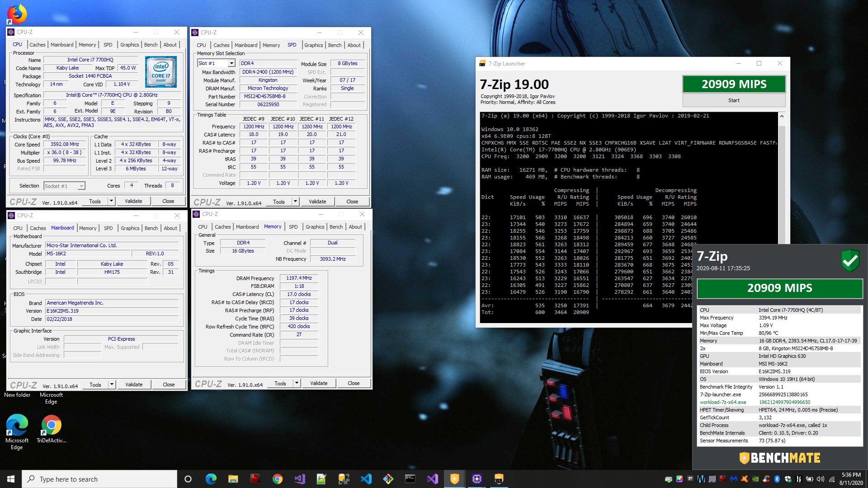
Task: Click Validate in the Memory window
Action: click(x=319, y=383)
